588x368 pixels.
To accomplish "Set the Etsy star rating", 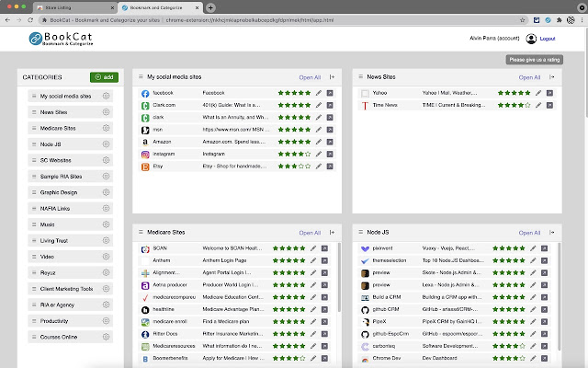I will point(294,166).
